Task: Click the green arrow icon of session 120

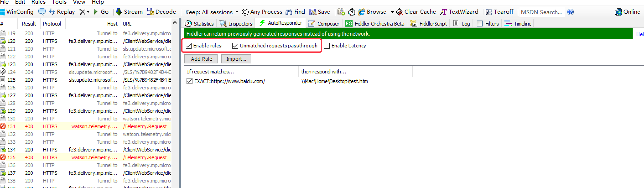Action: (3, 41)
